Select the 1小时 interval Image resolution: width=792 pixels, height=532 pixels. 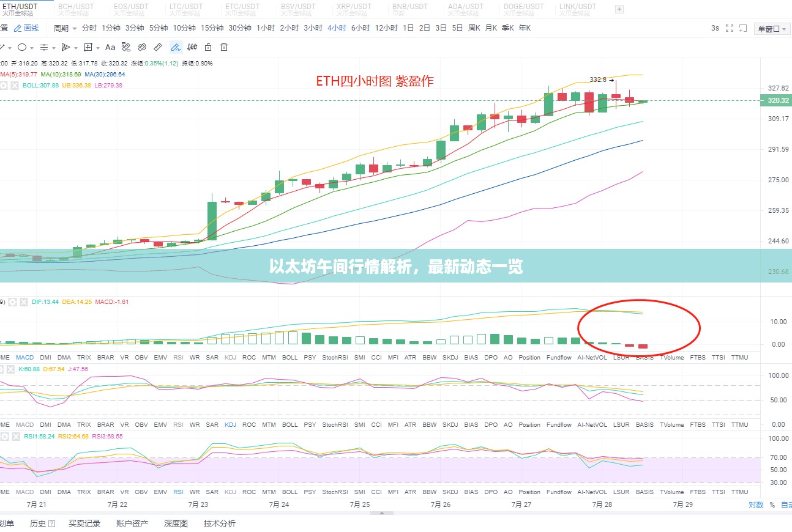(x=266, y=28)
